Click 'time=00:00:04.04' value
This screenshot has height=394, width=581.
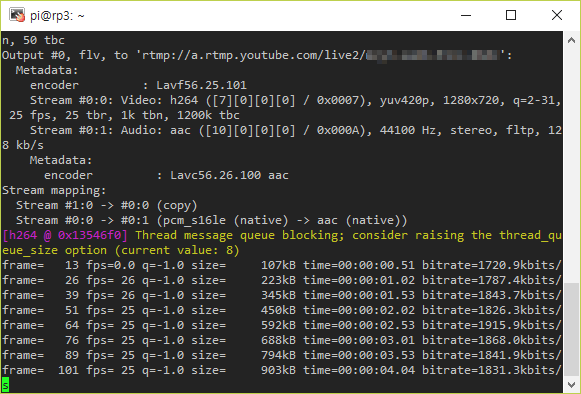[x=359, y=370]
